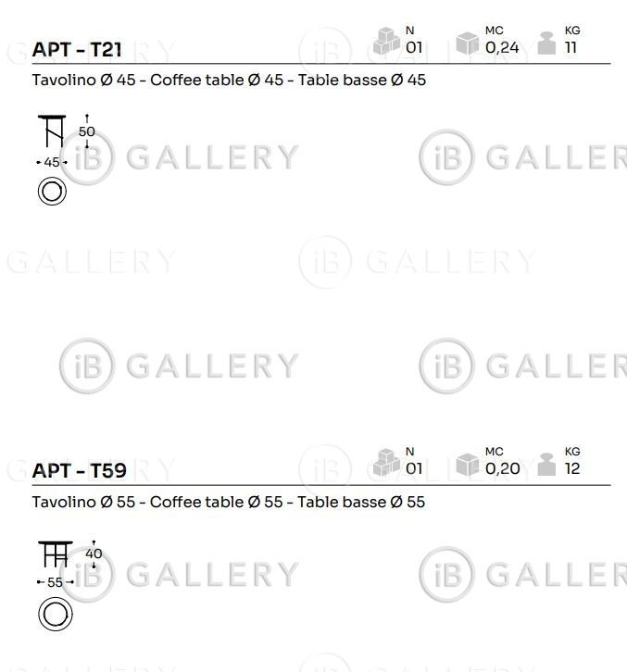Image resolution: width=627 pixels, height=672 pixels.
Task: Click the APT - T59 package count boxes icon
Action: (x=386, y=462)
